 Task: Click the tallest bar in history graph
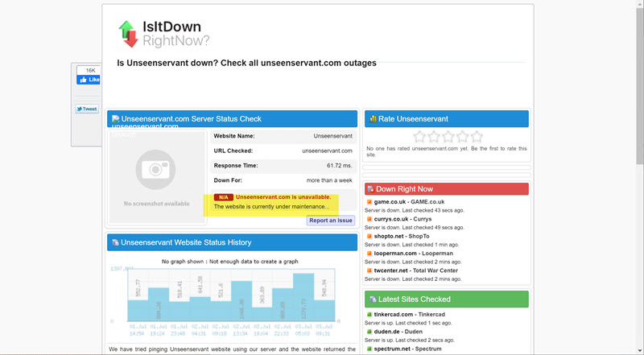click(x=303, y=298)
